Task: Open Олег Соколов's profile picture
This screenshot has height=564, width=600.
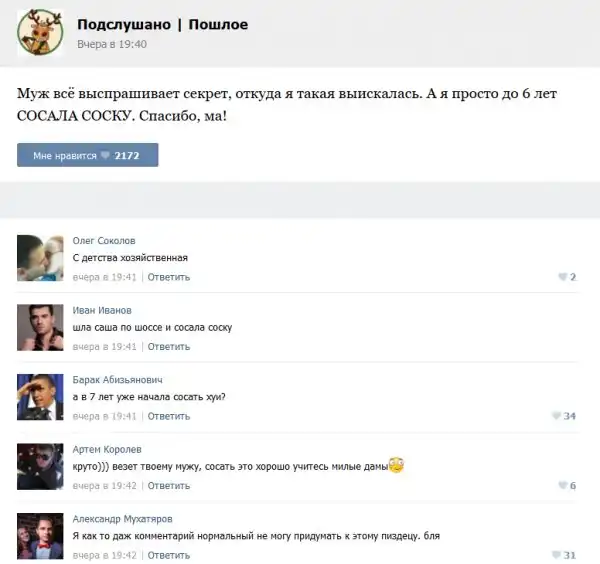Action: click(40, 258)
